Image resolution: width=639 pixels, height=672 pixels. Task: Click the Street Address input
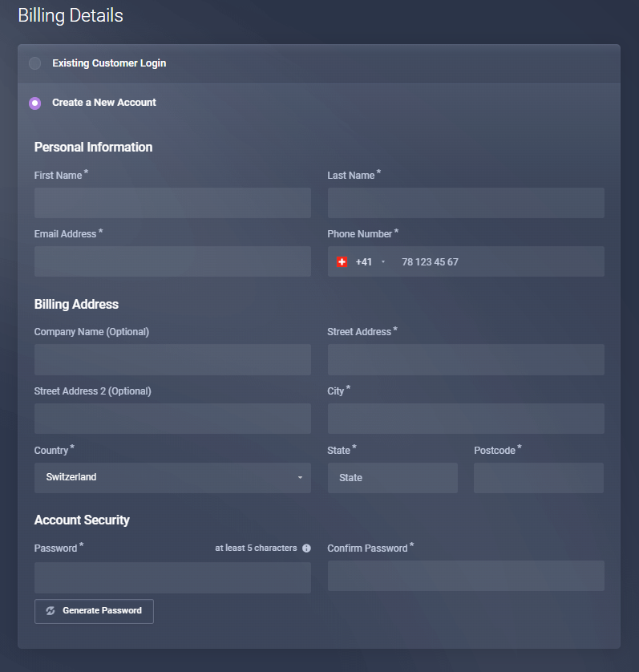click(466, 360)
